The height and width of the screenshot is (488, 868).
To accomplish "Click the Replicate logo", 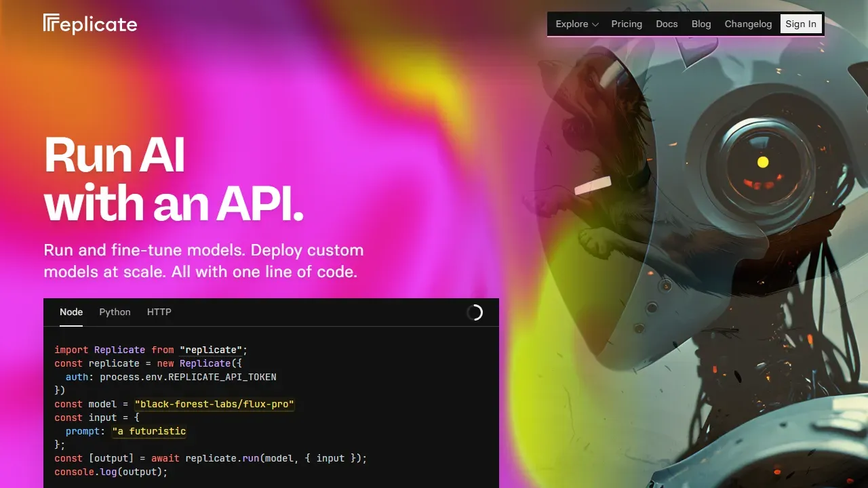I will pyautogui.click(x=90, y=24).
